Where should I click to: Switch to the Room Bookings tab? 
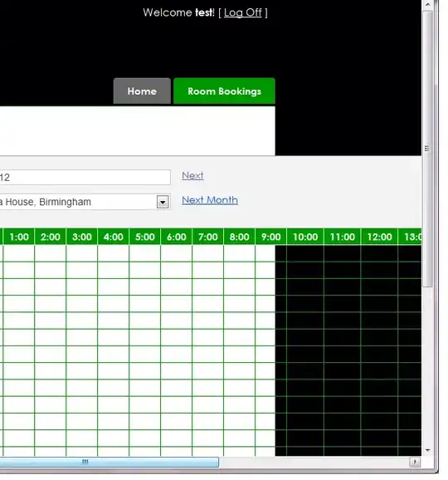tap(224, 91)
